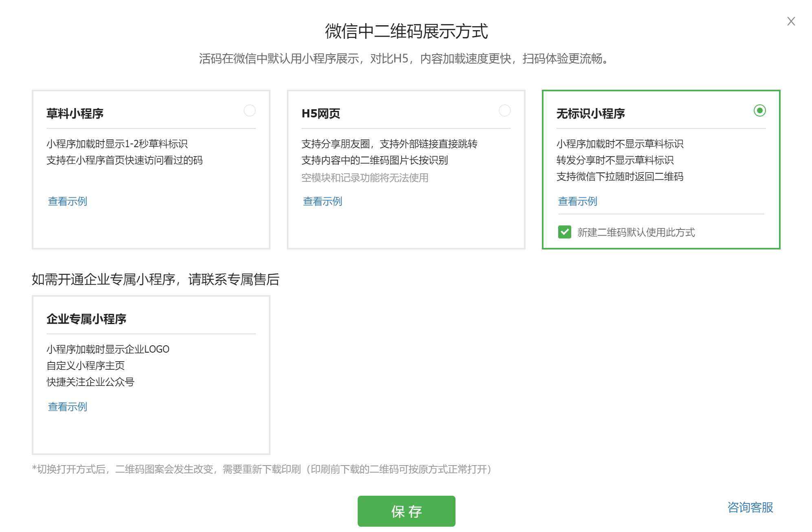Click 查看示例 link under 草料小程序
This screenshot has height=532, width=812.
point(68,201)
